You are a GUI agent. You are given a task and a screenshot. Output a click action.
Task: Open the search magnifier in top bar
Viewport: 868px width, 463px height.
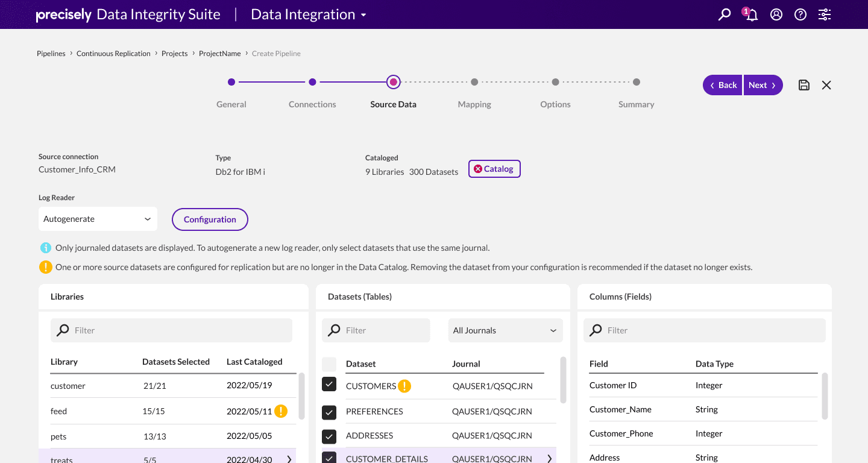(724, 14)
